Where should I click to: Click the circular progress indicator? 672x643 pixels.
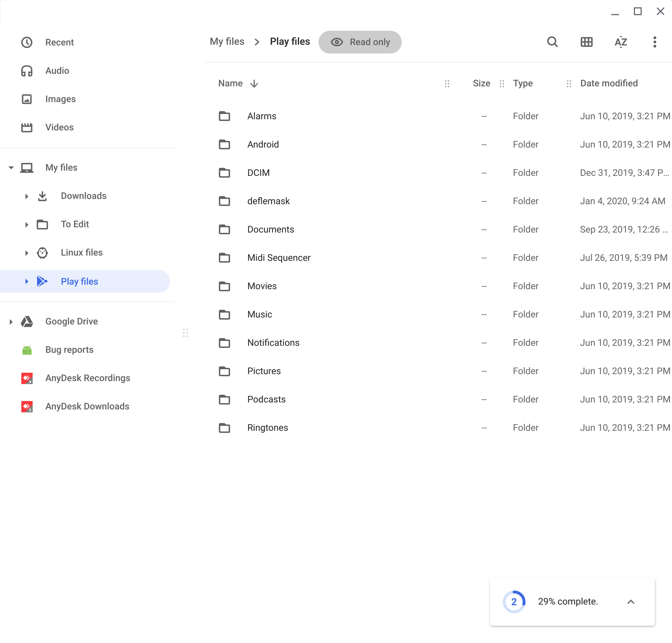point(514,602)
